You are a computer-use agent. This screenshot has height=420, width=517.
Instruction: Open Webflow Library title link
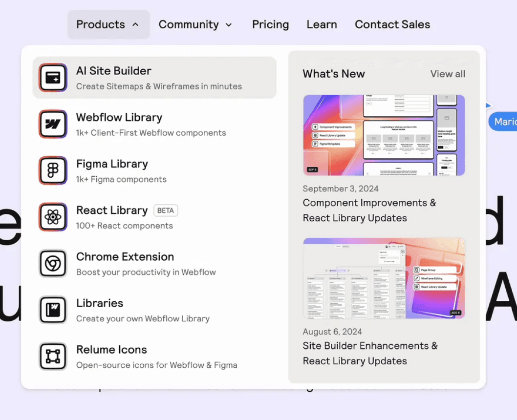pos(119,117)
